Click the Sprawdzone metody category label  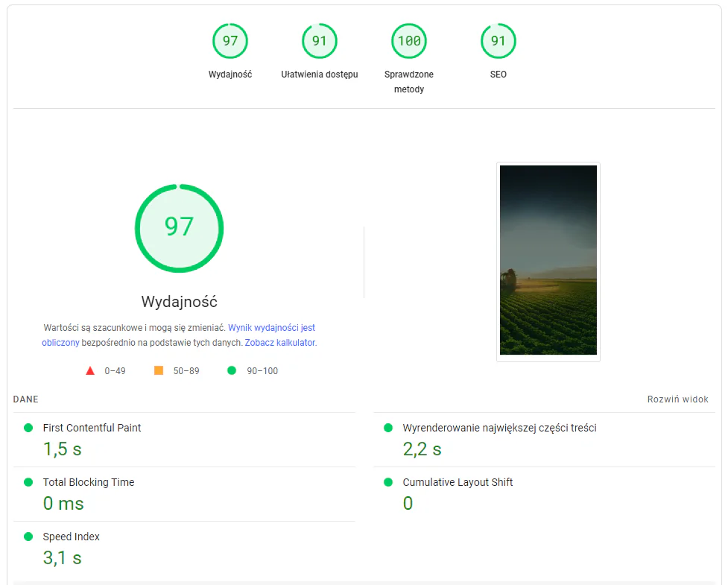click(409, 82)
